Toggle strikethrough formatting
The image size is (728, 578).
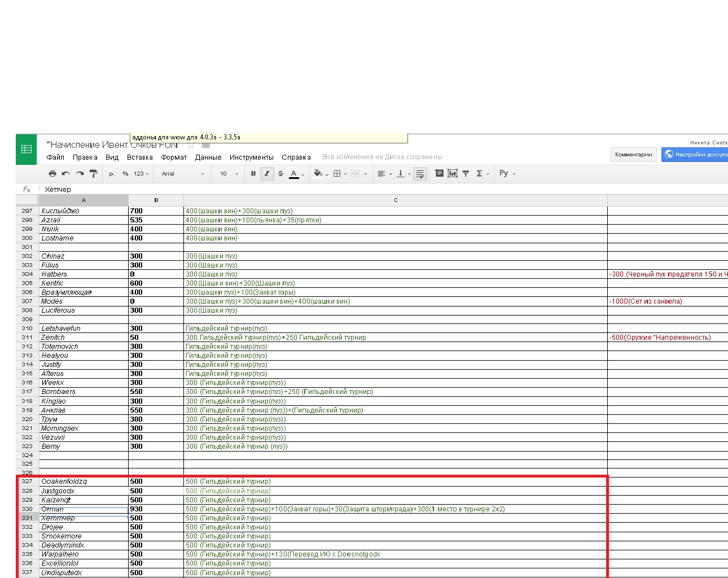click(x=280, y=174)
